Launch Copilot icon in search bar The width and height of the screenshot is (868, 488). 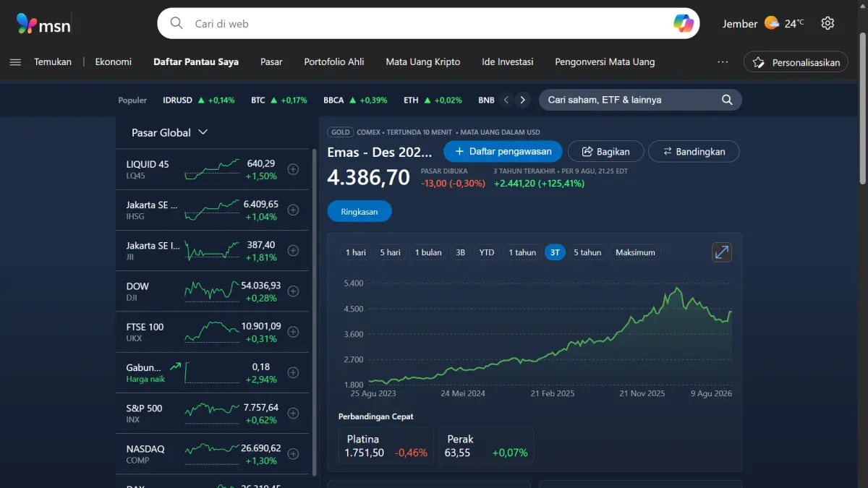coord(684,23)
